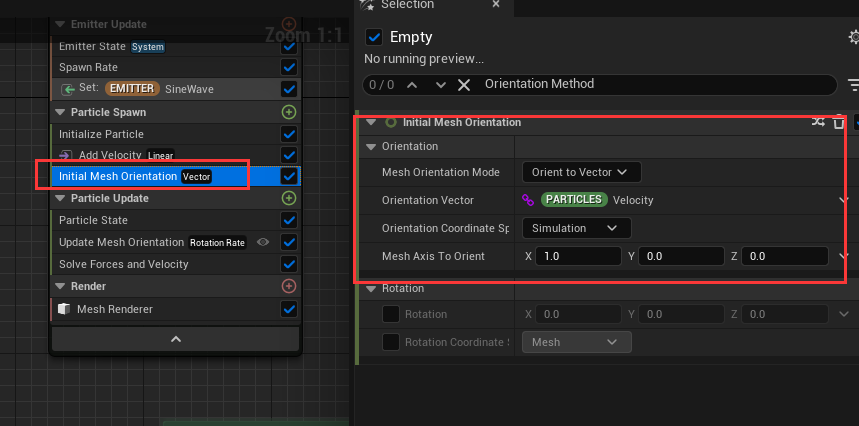Screen dimensions: 859x426
Task: Open the Mesh Orientation Mode dropdown
Action: click(581, 172)
